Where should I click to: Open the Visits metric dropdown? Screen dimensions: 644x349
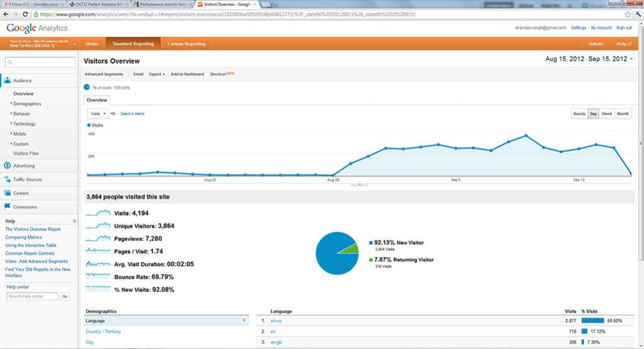point(98,114)
